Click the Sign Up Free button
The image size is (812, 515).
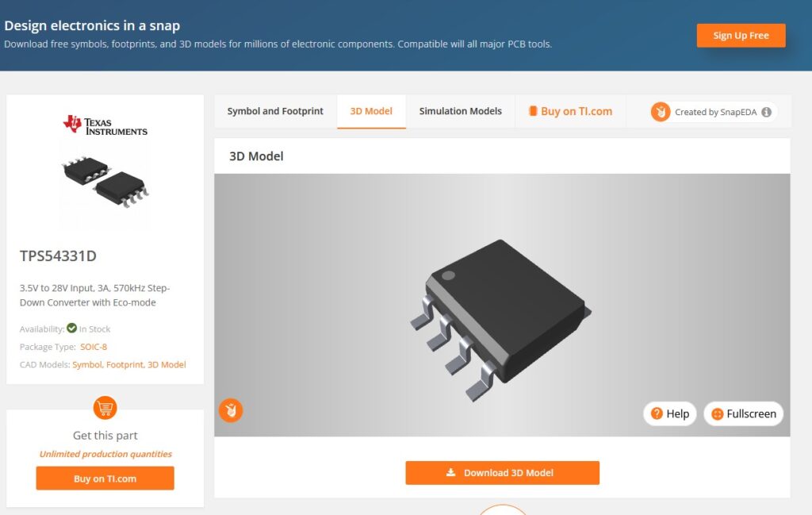741,35
